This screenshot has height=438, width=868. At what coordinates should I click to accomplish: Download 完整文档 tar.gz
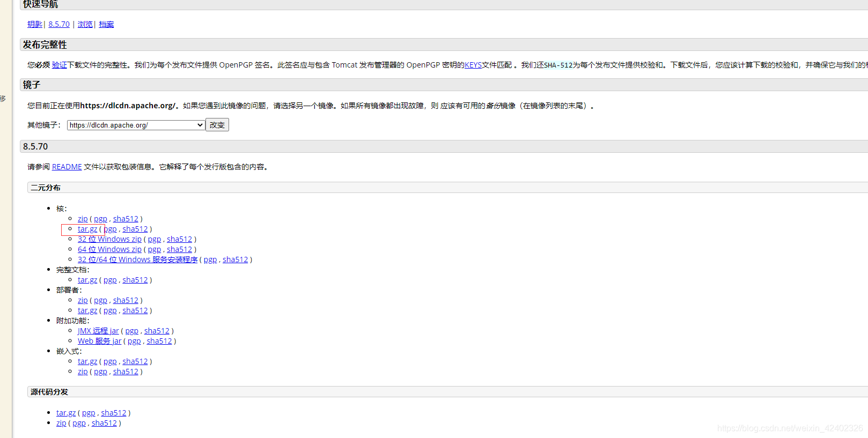tap(87, 280)
